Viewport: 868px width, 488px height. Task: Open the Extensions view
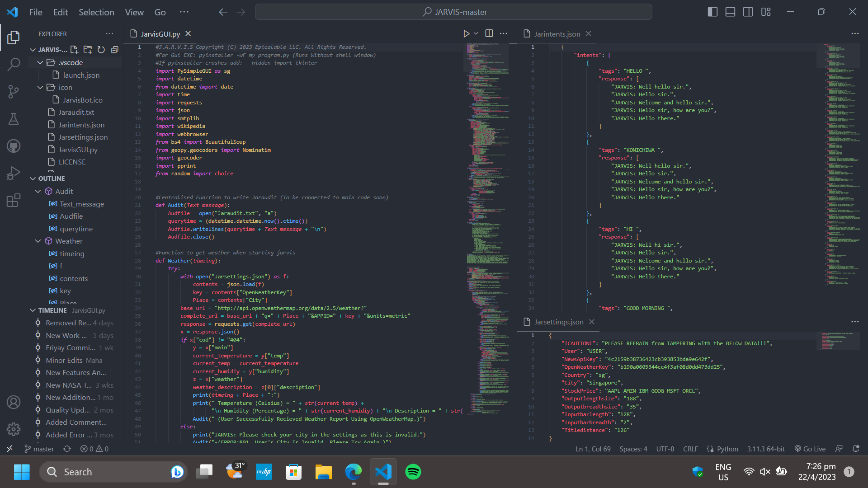(x=14, y=200)
